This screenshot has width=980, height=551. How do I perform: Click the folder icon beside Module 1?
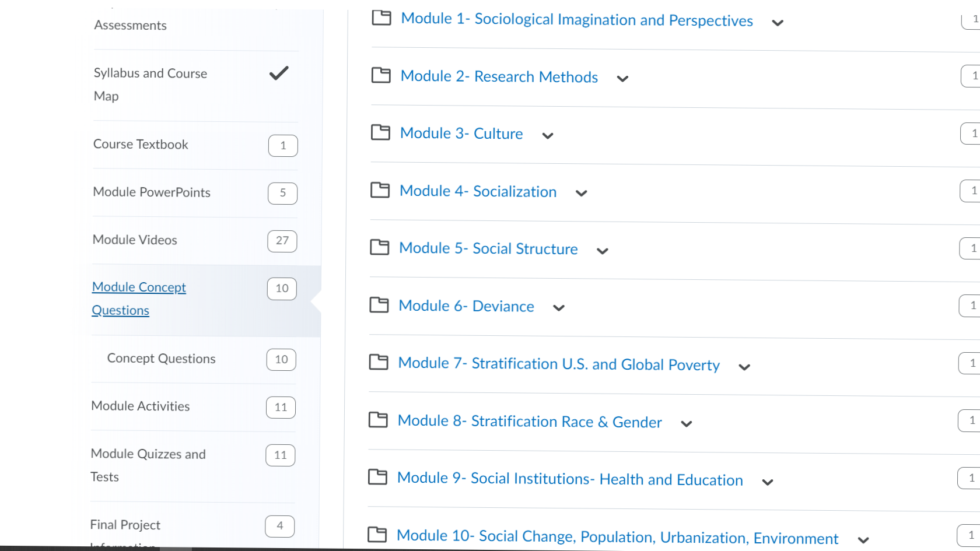(381, 18)
